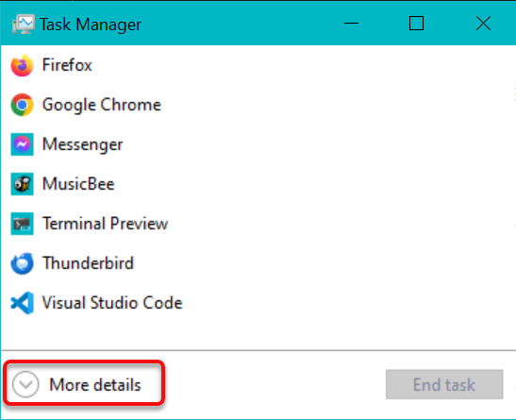Click the Thunderbird mail icon

(x=22, y=263)
